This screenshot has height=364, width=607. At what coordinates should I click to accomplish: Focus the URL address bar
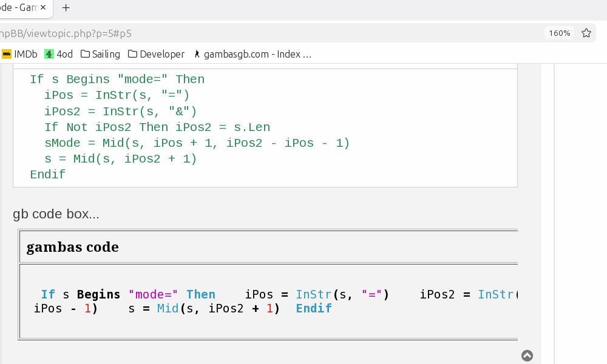243,33
